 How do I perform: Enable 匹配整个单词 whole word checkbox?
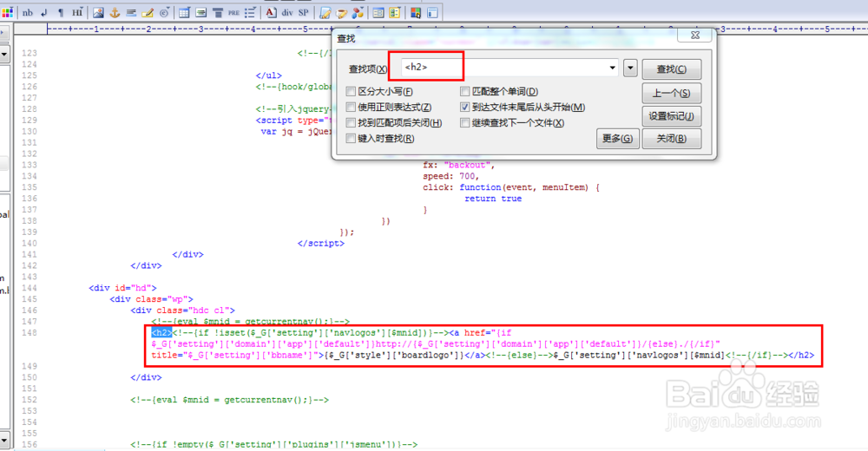465,91
